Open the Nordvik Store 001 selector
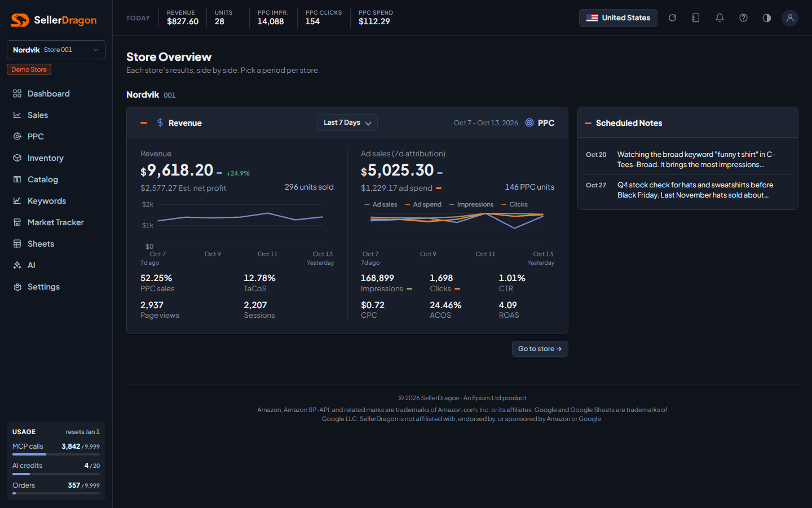This screenshot has height=508, width=812. [56, 50]
